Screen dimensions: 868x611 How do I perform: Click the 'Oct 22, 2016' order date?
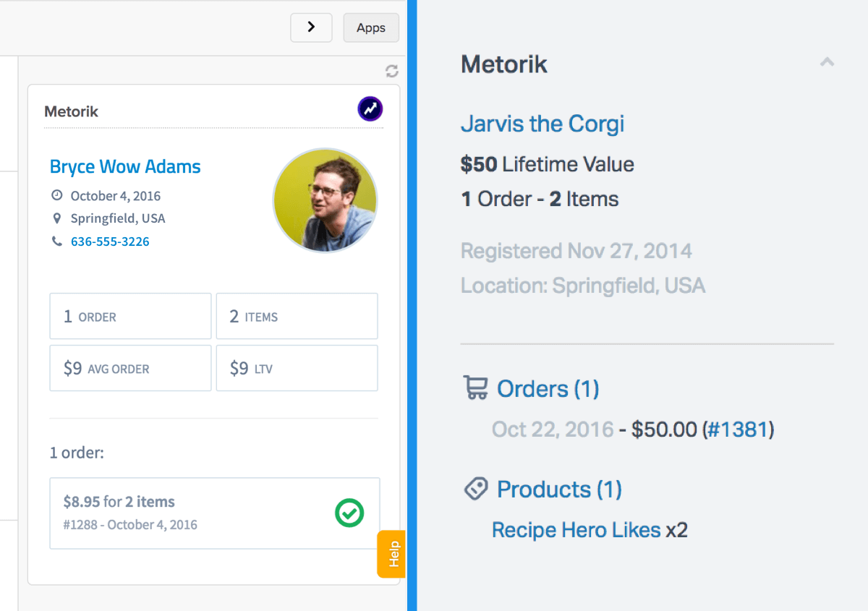pyautogui.click(x=553, y=430)
